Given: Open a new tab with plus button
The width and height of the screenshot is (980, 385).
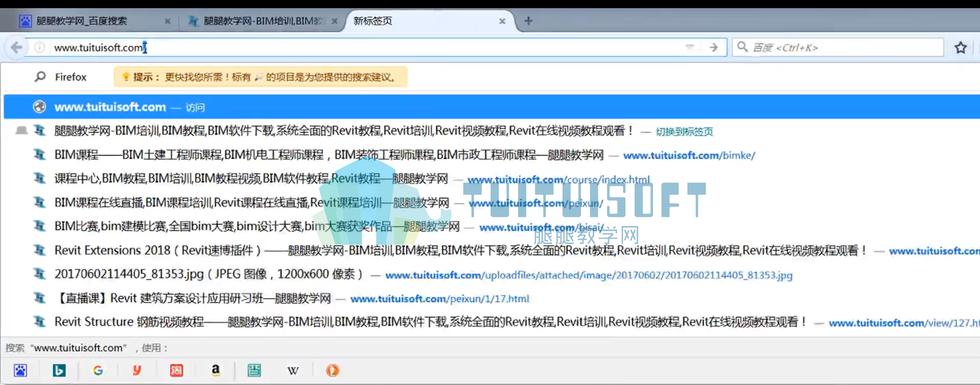Looking at the screenshot, I should click(528, 21).
